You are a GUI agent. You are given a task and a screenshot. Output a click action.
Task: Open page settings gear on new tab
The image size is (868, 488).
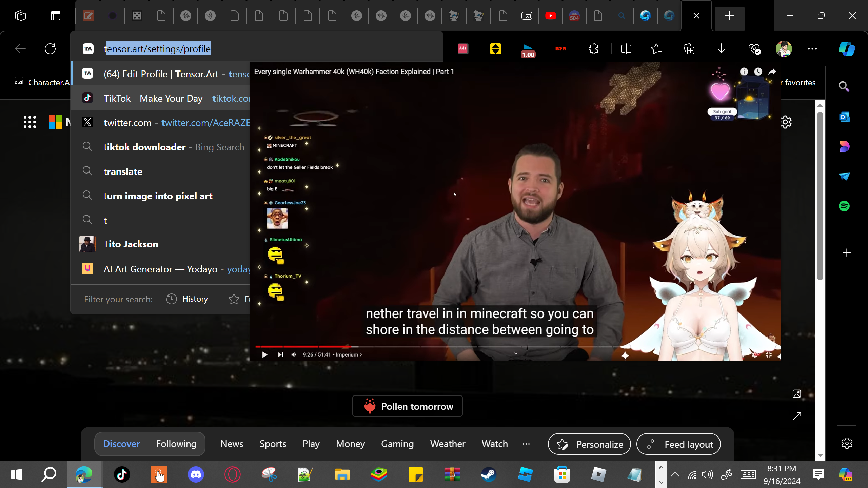pos(786,122)
